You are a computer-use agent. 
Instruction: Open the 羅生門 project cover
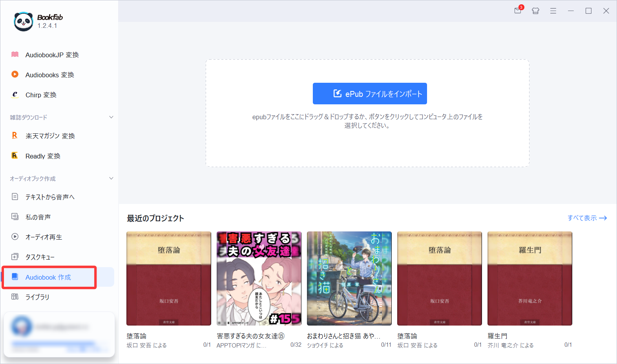click(x=530, y=278)
